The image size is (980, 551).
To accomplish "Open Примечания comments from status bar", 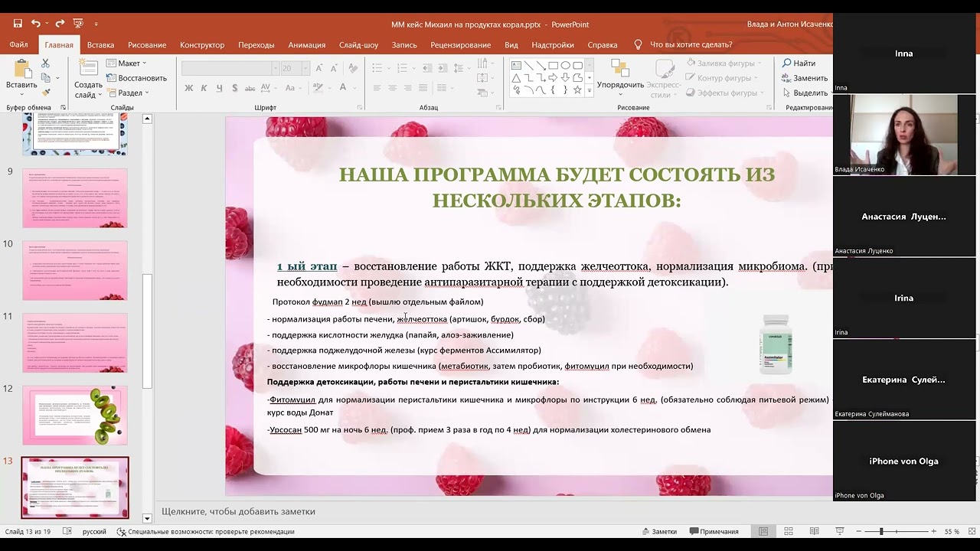I will click(714, 531).
